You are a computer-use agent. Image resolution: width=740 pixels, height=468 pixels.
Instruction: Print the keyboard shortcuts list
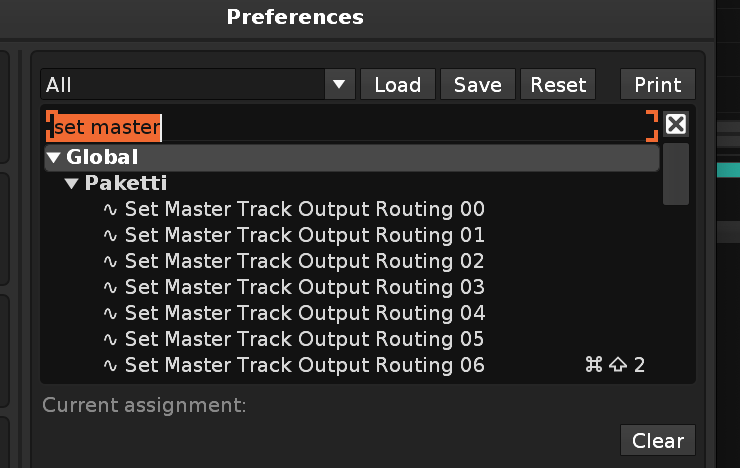coord(658,85)
